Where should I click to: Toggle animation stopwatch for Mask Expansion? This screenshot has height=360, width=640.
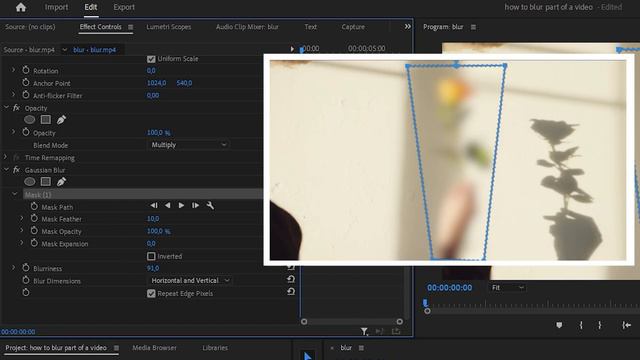click(34, 243)
